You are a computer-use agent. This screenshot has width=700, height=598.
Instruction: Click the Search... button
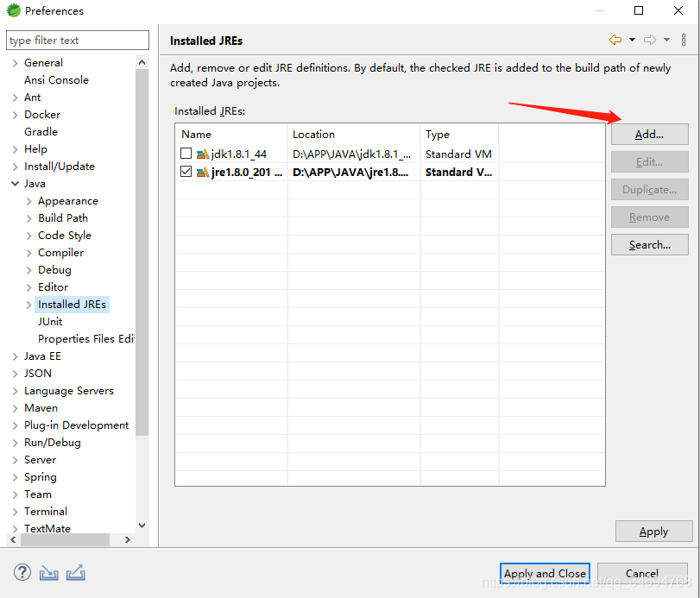click(650, 244)
